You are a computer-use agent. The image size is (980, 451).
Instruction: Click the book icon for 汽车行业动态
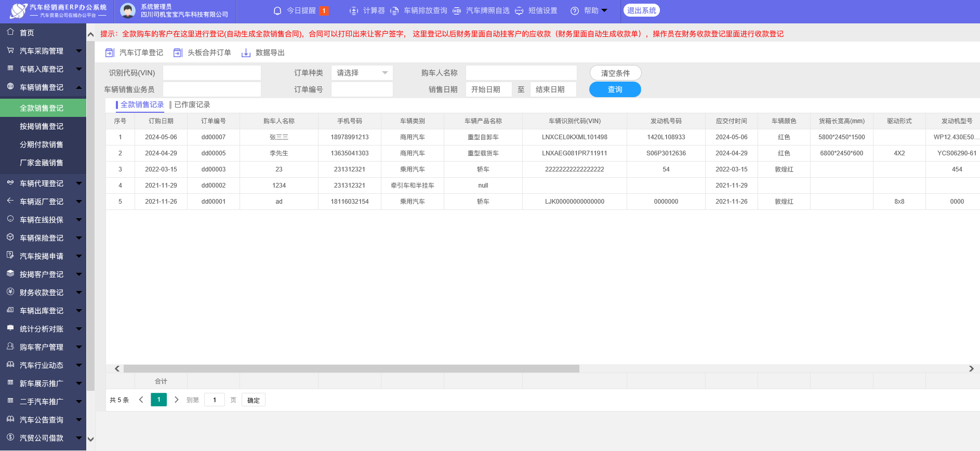pyautogui.click(x=10, y=365)
